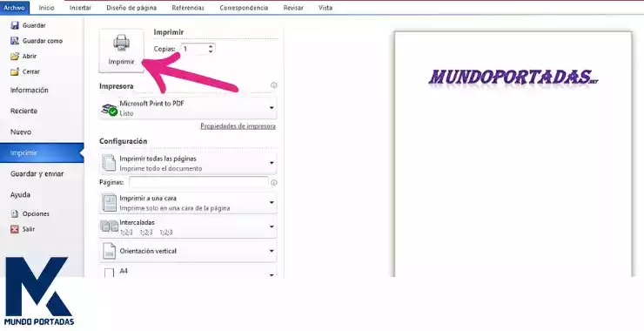Click the Páginas input field
The width and height of the screenshot is (644, 331).
coord(198,182)
